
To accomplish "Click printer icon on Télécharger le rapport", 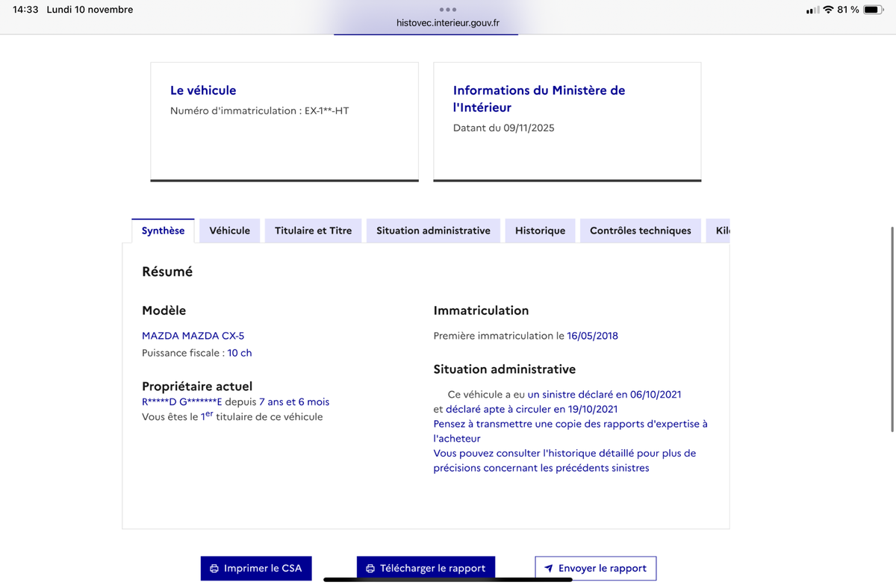I will tap(370, 569).
